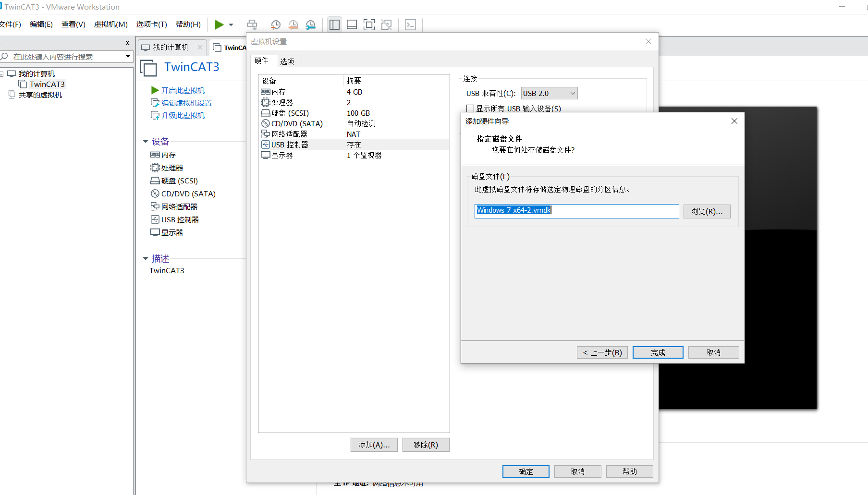Select the 内存 row in hardware list

tap(354, 92)
